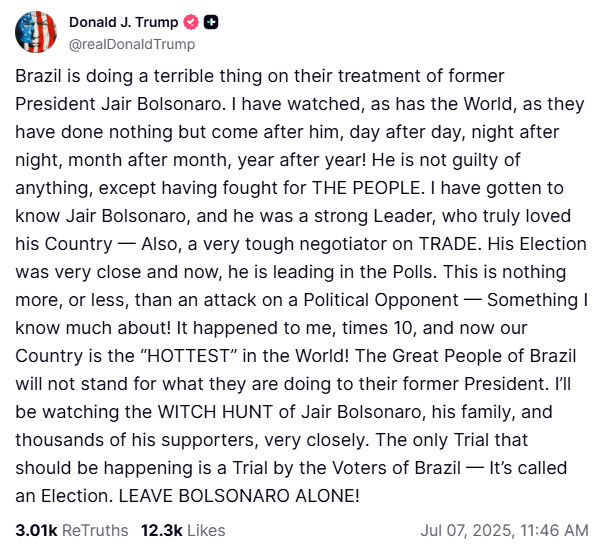Click the phrase THE PEOPLE in the post

[367, 188]
